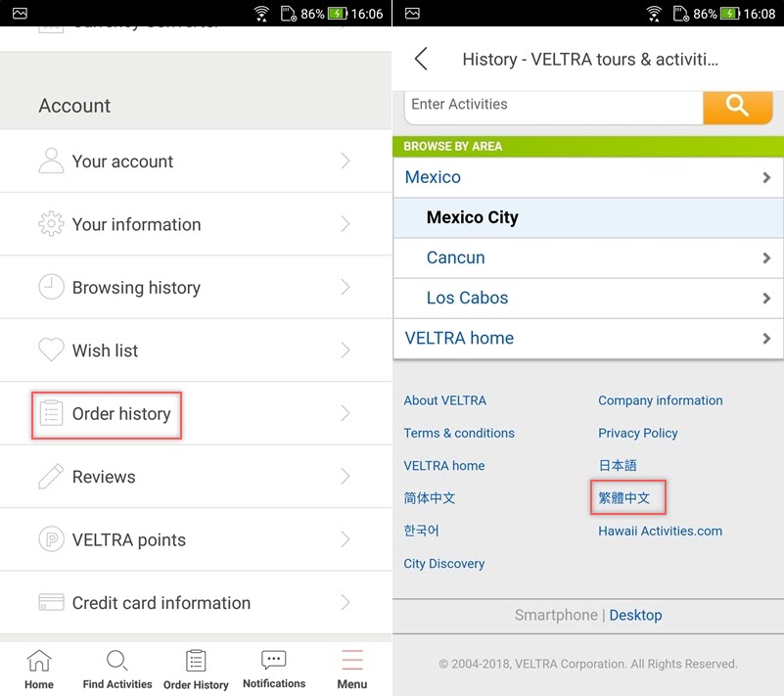This screenshot has height=696, width=784.
Task: Switch to Desktop site version
Action: pyautogui.click(x=635, y=615)
